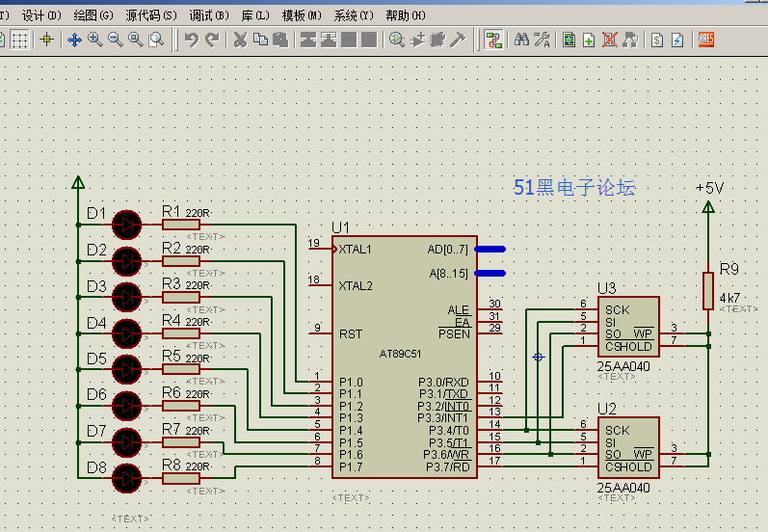
Task: Click the property assignment tool wrench icon
Action: click(542, 40)
